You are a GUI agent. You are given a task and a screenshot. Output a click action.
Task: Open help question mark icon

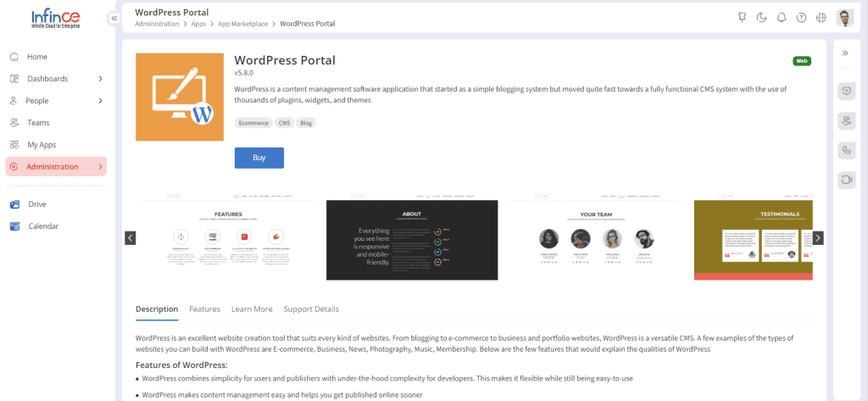(x=801, y=17)
